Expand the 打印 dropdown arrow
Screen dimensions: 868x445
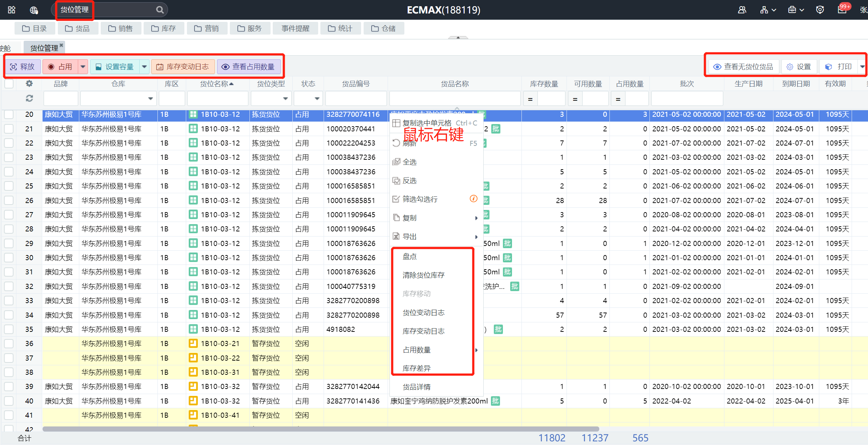pos(862,67)
